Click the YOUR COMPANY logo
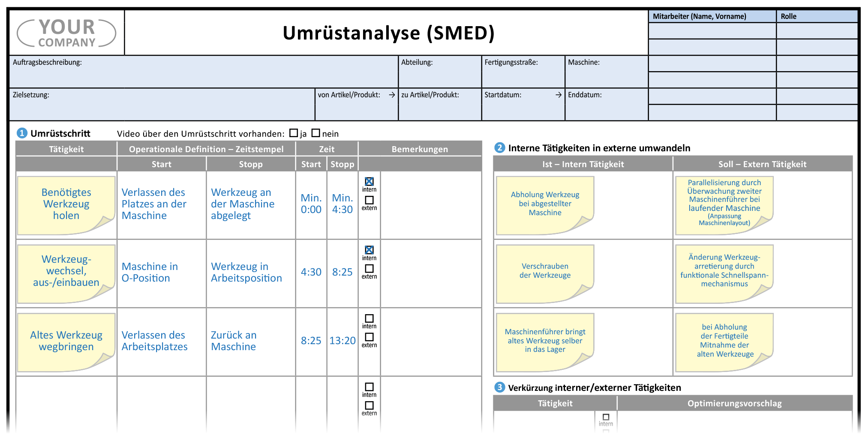 click(66, 33)
